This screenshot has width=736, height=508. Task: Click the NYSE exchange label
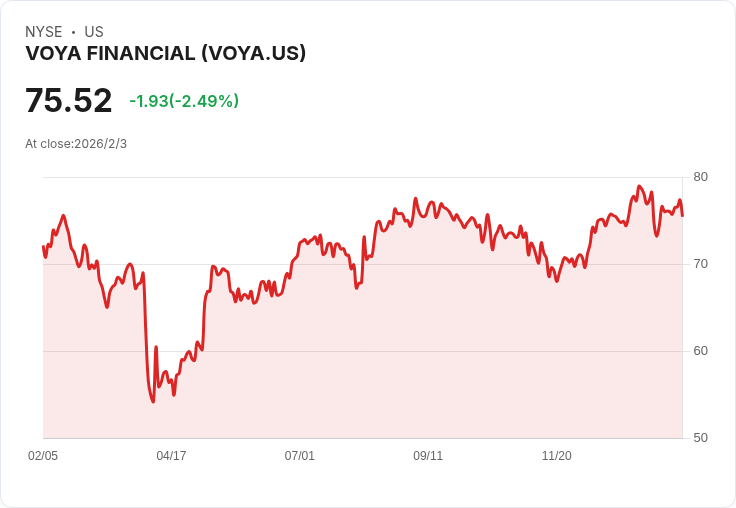(44, 32)
